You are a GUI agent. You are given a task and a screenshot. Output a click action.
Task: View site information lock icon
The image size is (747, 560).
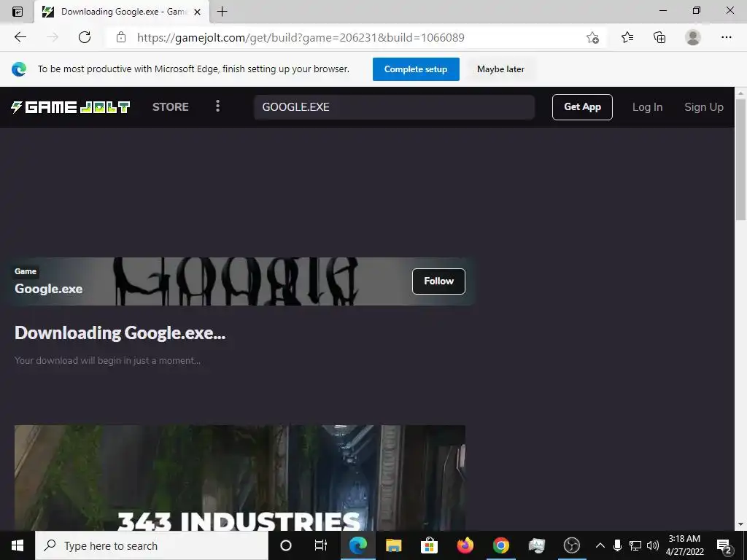tap(121, 37)
